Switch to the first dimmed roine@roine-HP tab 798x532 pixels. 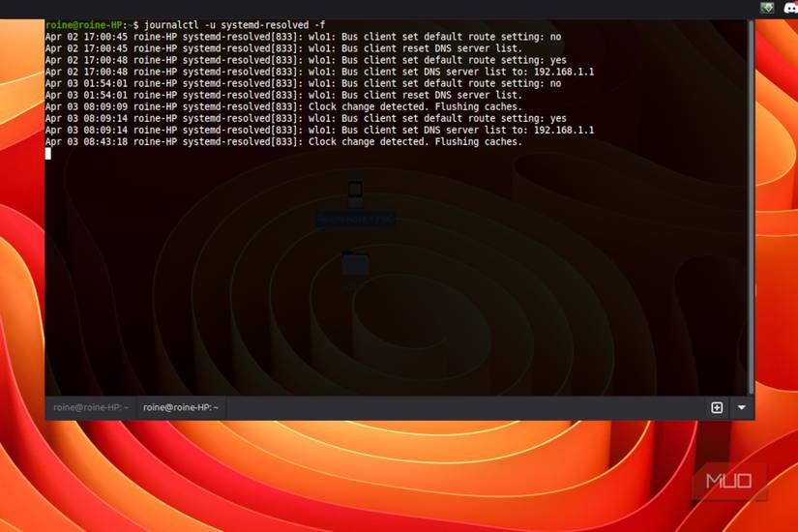(91, 407)
